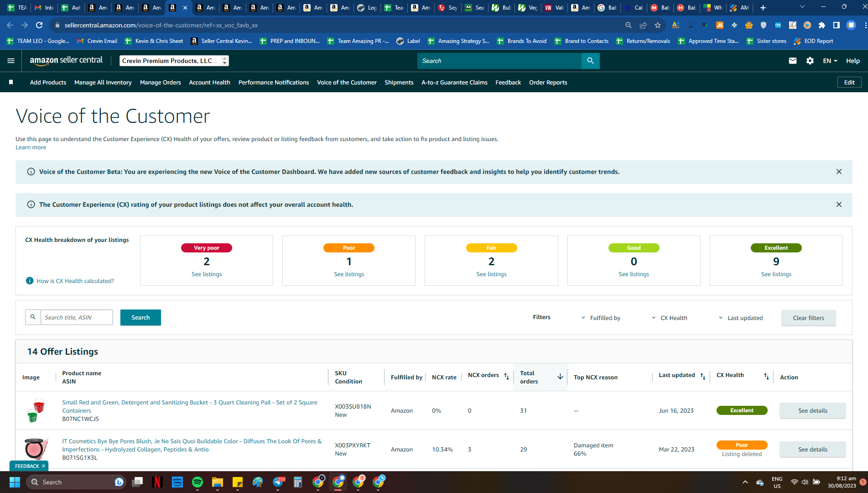Open Netflix from the taskbar
868x493 pixels.
click(157, 482)
